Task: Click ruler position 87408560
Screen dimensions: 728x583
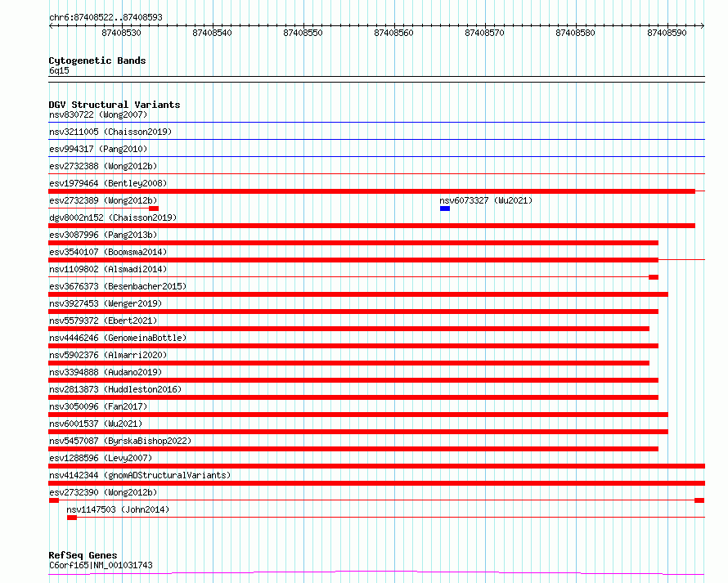Action: [393, 34]
